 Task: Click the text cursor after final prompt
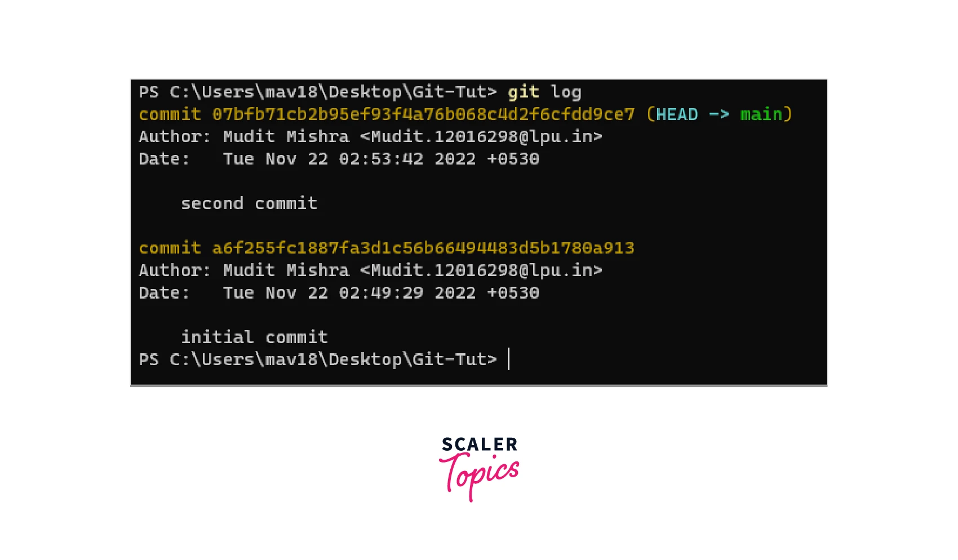pos(509,359)
